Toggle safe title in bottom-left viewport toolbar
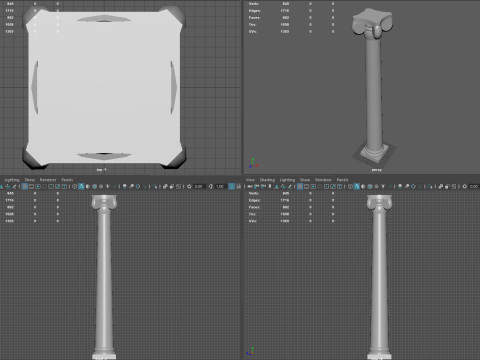 point(64,187)
